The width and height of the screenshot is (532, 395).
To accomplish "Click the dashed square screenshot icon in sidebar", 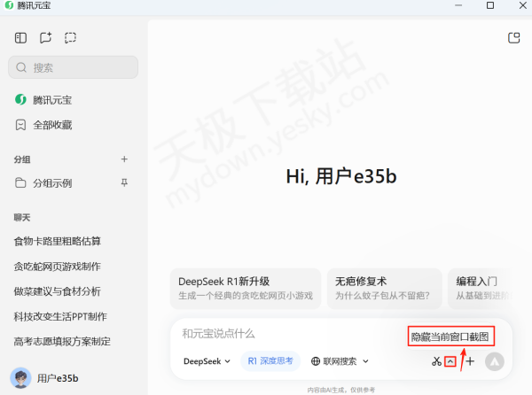I will coord(70,37).
